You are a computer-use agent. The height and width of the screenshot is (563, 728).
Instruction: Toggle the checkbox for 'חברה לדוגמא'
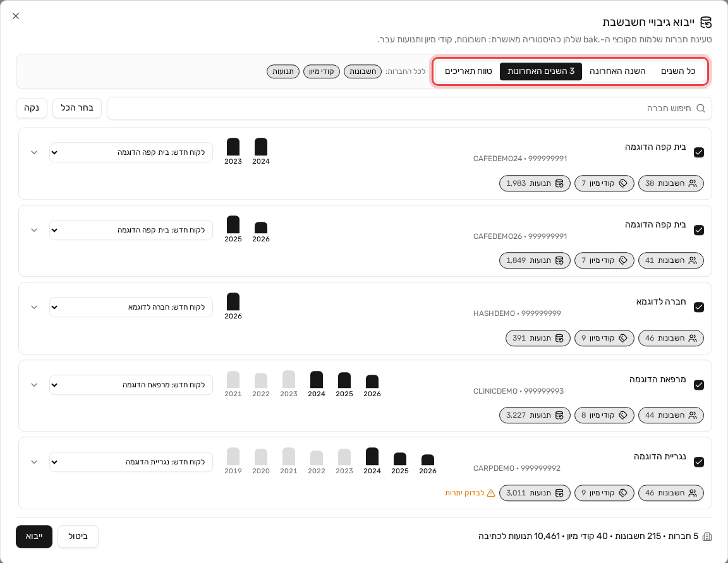699,307
